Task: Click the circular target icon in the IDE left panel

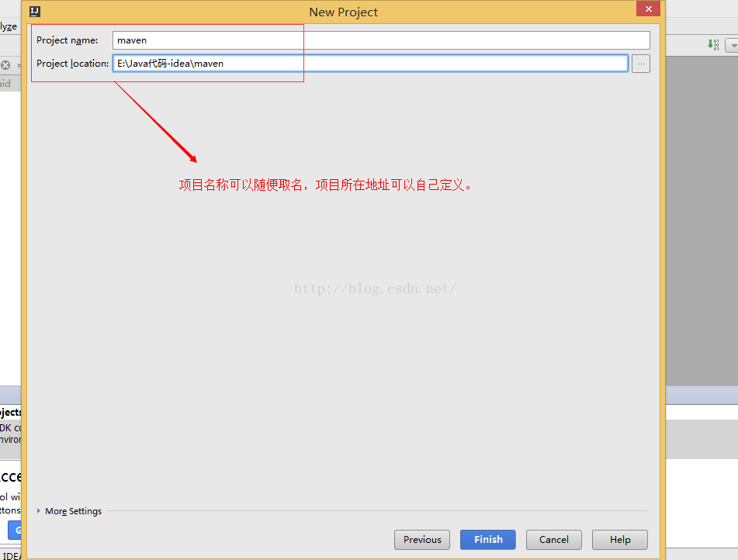Action: pos(5,65)
